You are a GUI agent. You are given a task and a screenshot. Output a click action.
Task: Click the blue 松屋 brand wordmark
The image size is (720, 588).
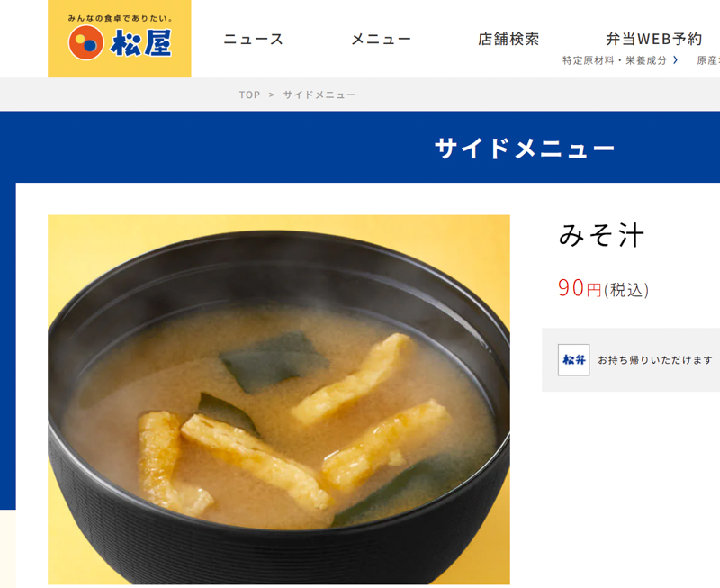pos(140,42)
